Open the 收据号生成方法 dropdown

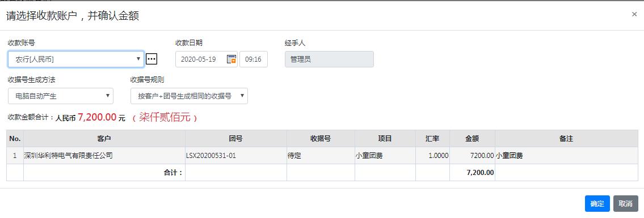pyautogui.click(x=60, y=96)
